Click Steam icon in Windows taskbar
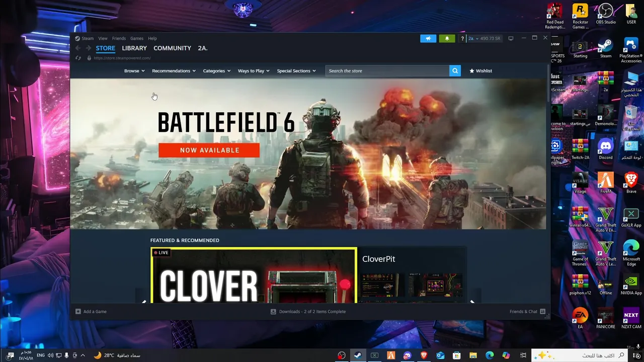This screenshot has width=644, height=362. [357, 355]
